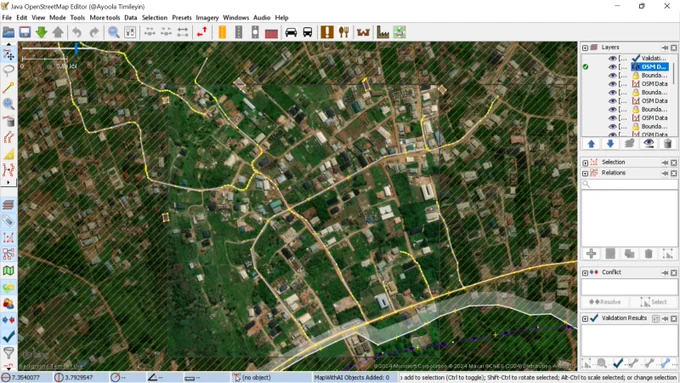Viewport: 680px width, 383px height.
Task: Open the Preferences sliders icon
Action: [x=130, y=32]
